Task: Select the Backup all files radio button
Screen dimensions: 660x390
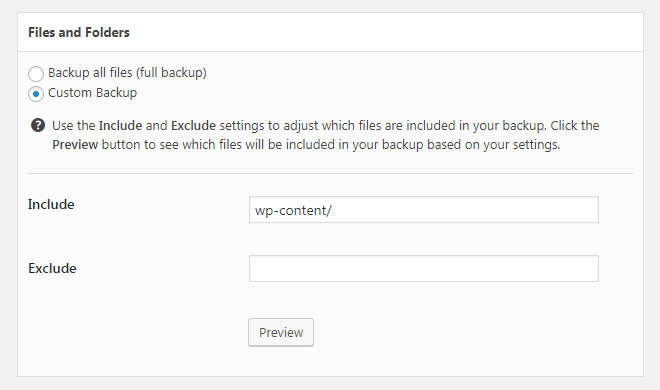Action: (x=36, y=74)
